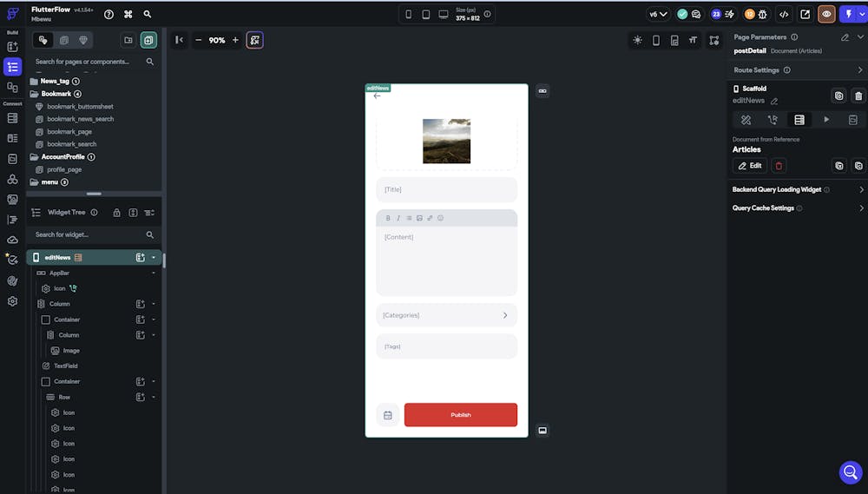Select the Widget Palette add icon in sidebar
The width and height of the screenshot is (868, 494).
tap(13, 47)
